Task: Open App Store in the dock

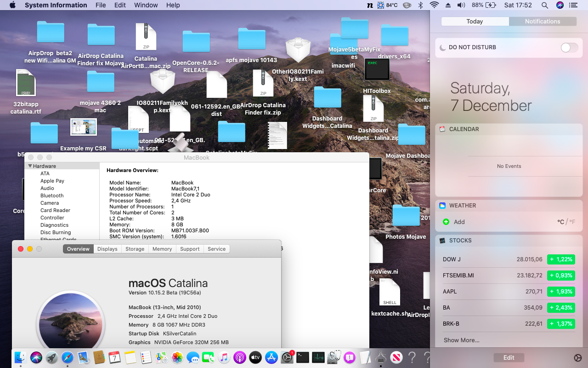Action: click(x=271, y=357)
